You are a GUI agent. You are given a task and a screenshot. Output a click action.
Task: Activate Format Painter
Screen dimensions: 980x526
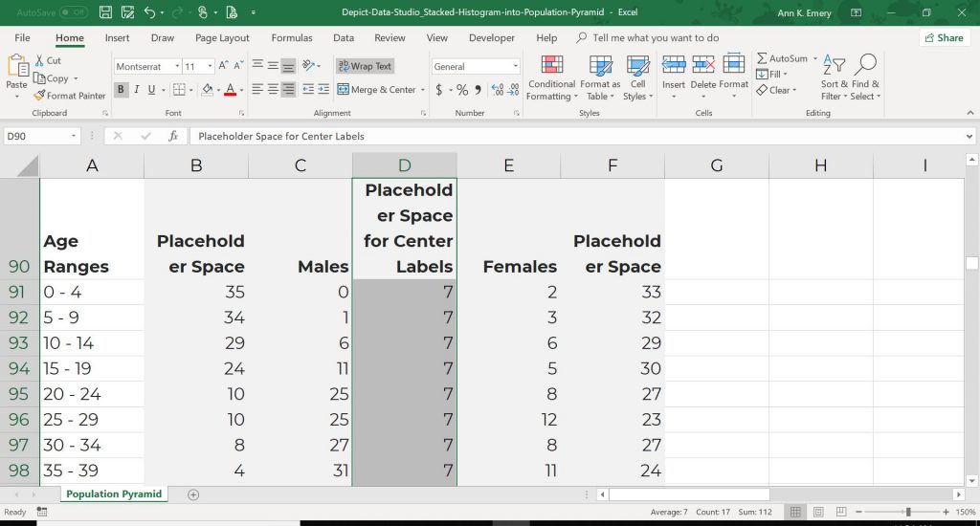(70, 96)
